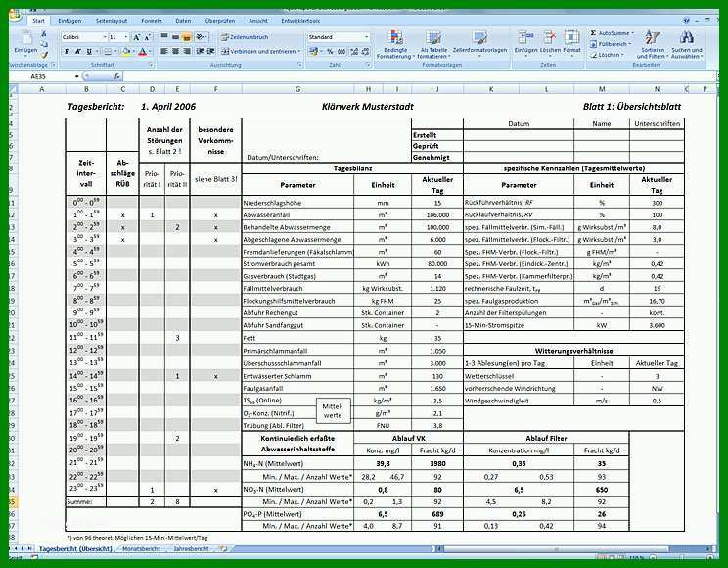
Task: Open the Monatsbericht sheet tab
Action: point(141,549)
